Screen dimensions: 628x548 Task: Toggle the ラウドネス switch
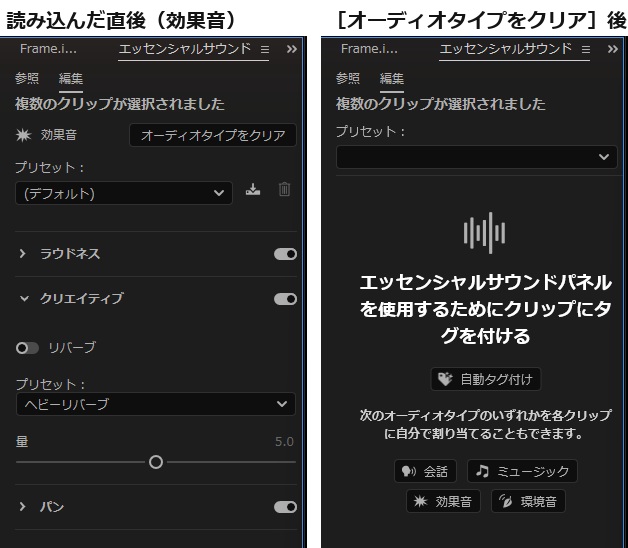point(285,254)
